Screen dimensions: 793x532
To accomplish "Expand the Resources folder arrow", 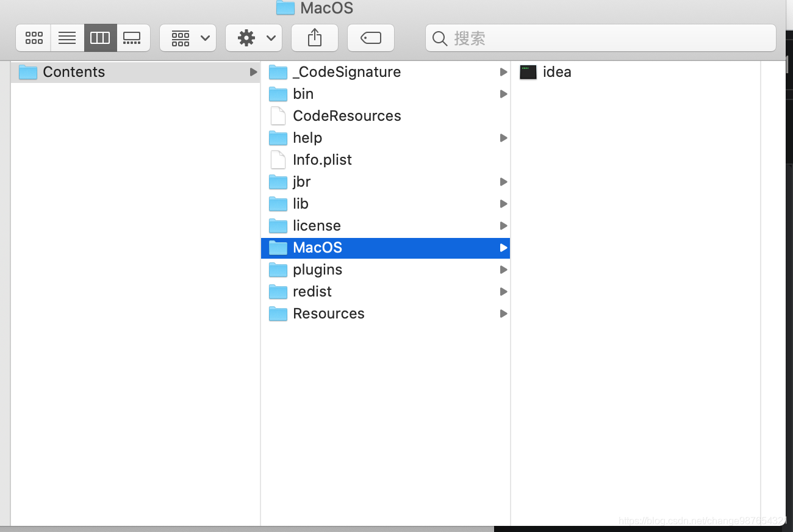I will tap(503, 314).
